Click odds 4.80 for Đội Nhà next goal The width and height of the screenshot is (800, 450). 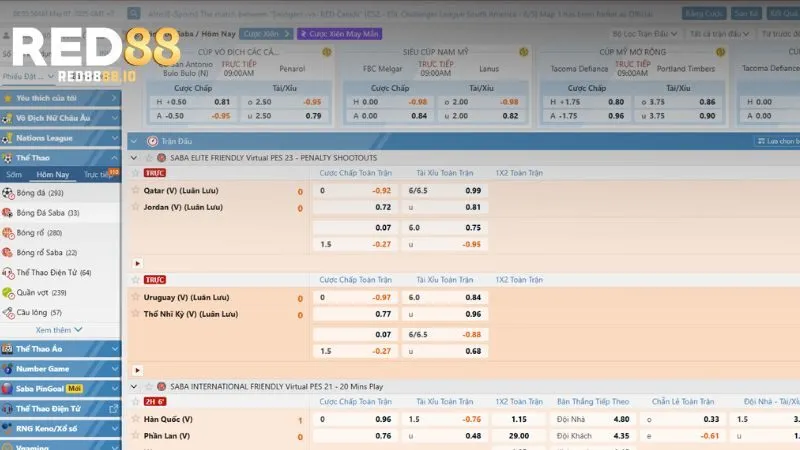621,419
